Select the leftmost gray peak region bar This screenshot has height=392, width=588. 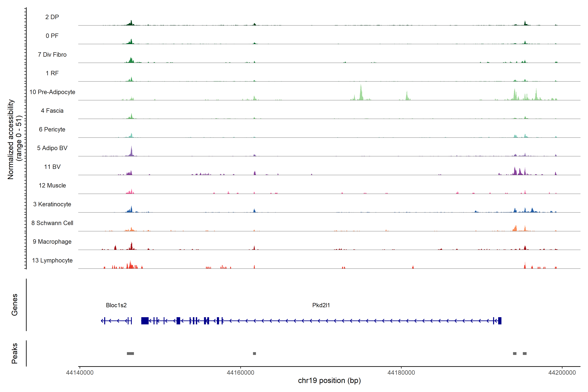point(130,353)
